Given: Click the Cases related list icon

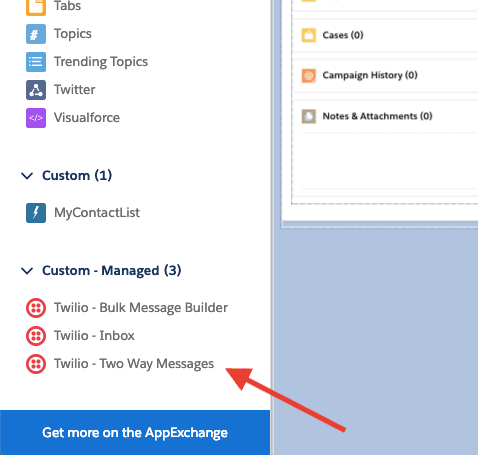Looking at the screenshot, I should coord(309,35).
